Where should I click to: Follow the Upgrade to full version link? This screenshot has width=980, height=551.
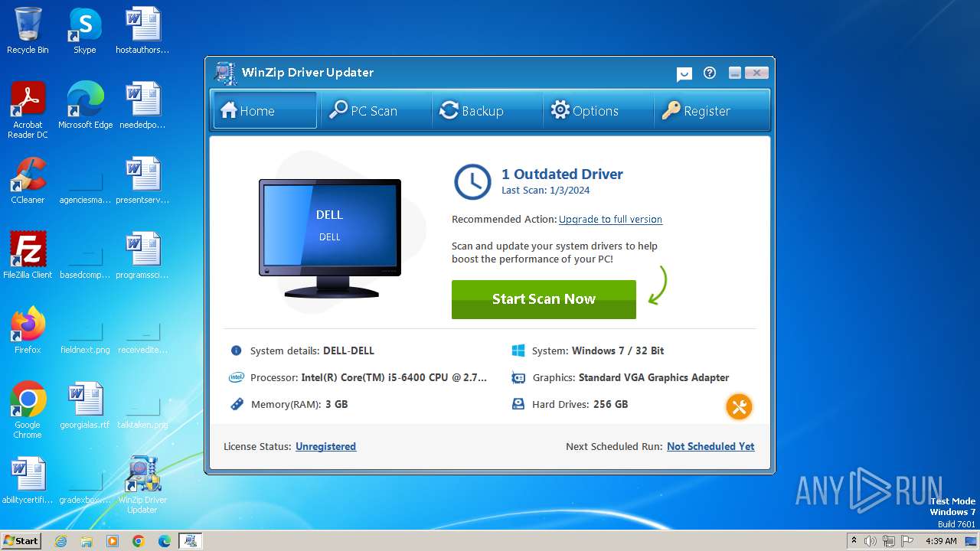[610, 219]
